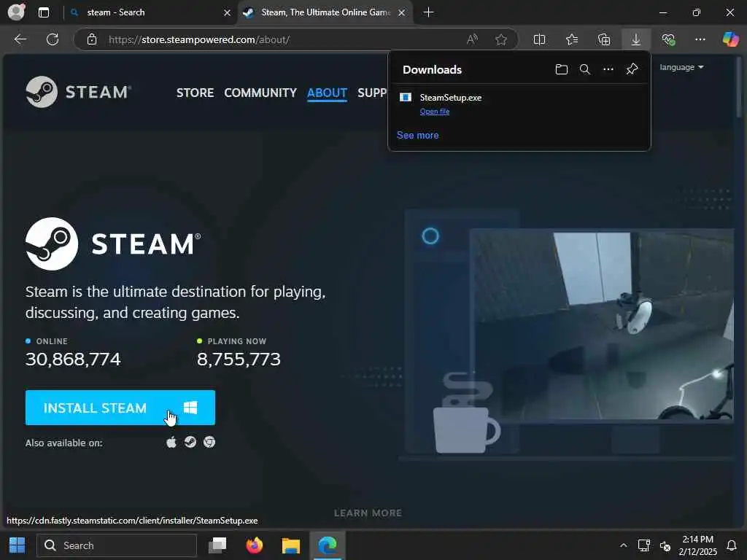Image resolution: width=747 pixels, height=560 pixels.
Task: Click the Portal game preview image
Action: 601,326
